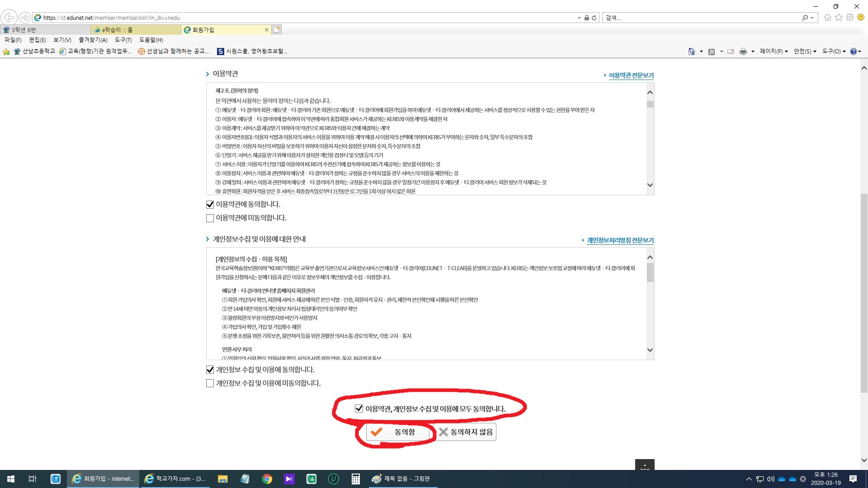Open the Calculator taskbar icon
This screenshot has width=868, height=488.
point(356,479)
